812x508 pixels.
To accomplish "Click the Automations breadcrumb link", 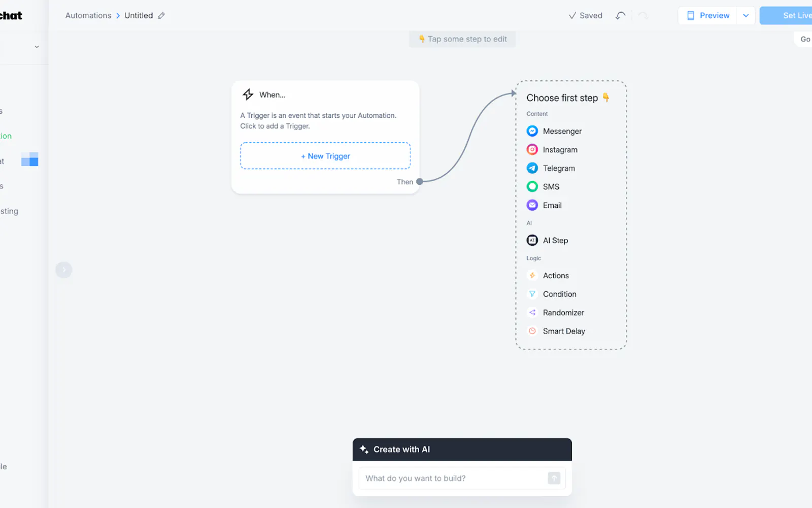I will pyautogui.click(x=88, y=16).
